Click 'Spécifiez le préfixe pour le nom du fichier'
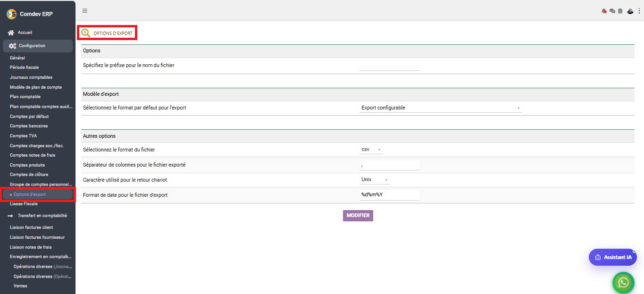 (x=129, y=66)
